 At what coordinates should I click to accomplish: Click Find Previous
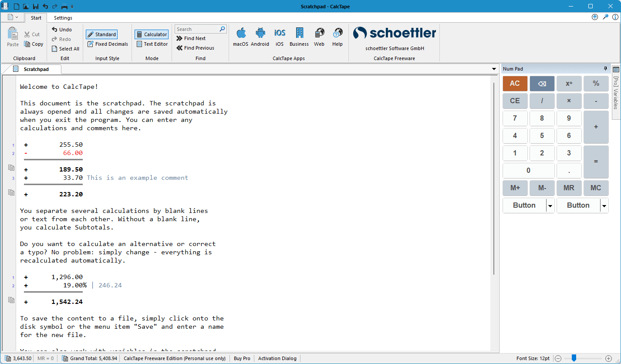coord(196,48)
